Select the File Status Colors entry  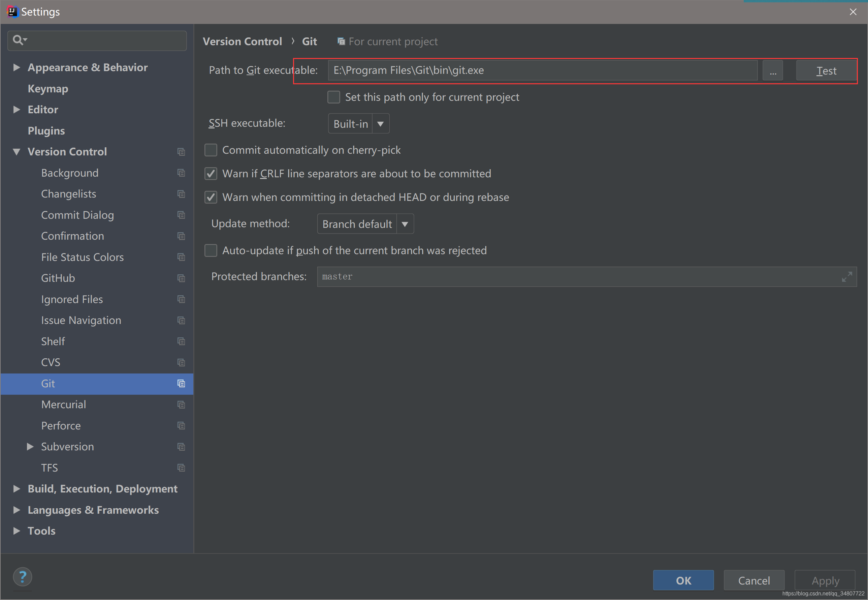coord(82,257)
